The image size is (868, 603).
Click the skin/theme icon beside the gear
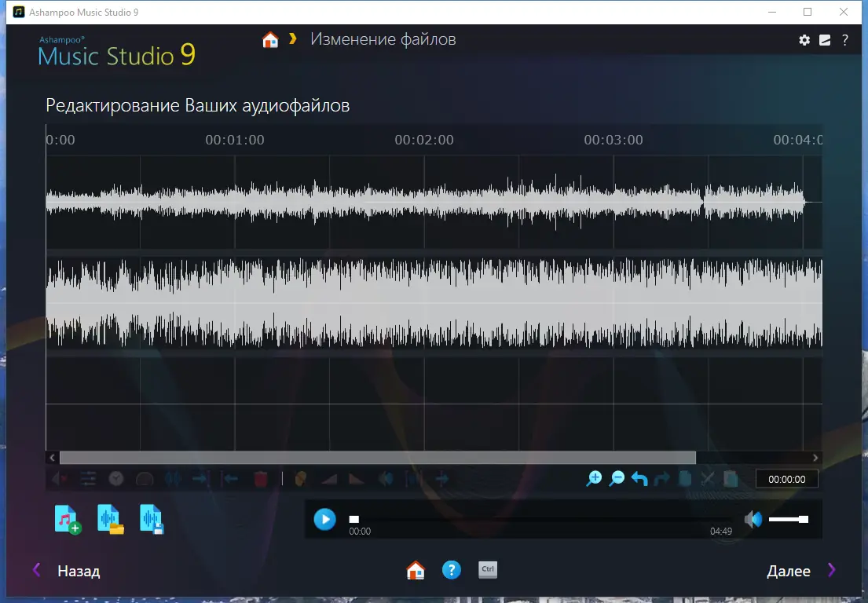(x=825, y=40)
